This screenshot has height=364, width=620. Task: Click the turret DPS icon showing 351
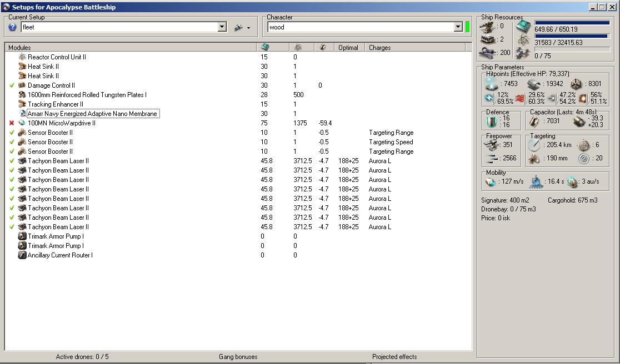492,145
